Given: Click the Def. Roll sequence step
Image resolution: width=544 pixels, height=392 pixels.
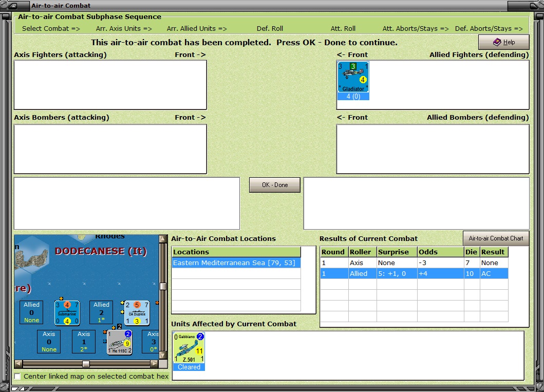Looking at the screenshot, I should (x=270, y=28).
